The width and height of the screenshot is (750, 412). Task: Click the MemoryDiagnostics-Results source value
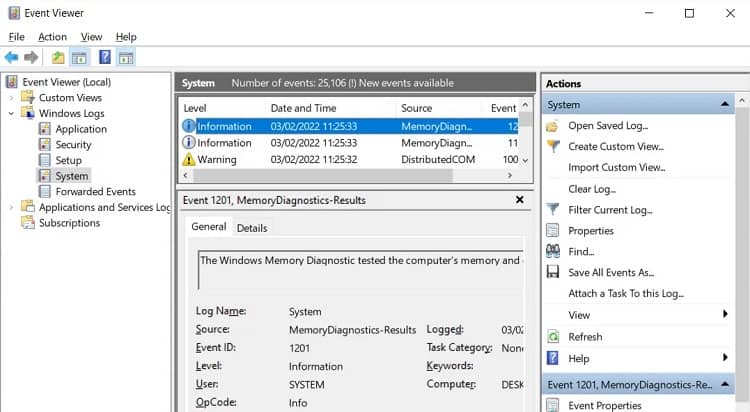point(353,330)
